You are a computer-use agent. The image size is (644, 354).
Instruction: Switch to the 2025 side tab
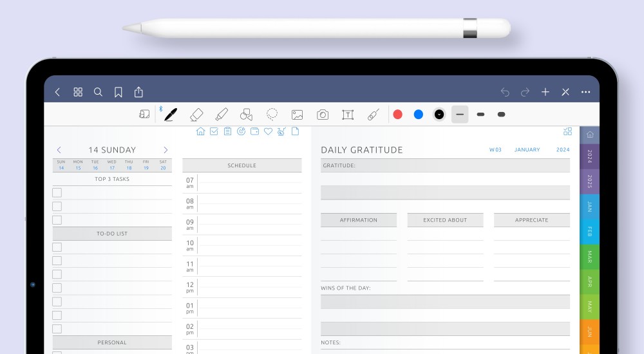(x=589, y=182)
